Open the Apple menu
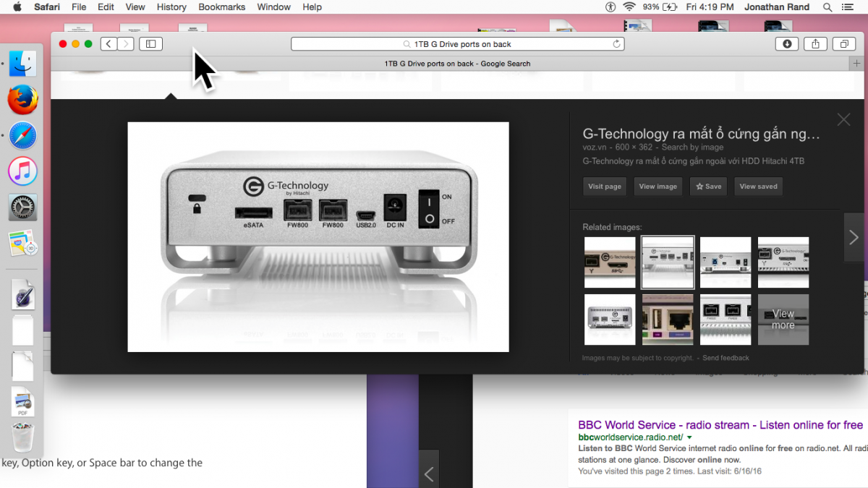The image size is (868, 488). coord(17,7)
